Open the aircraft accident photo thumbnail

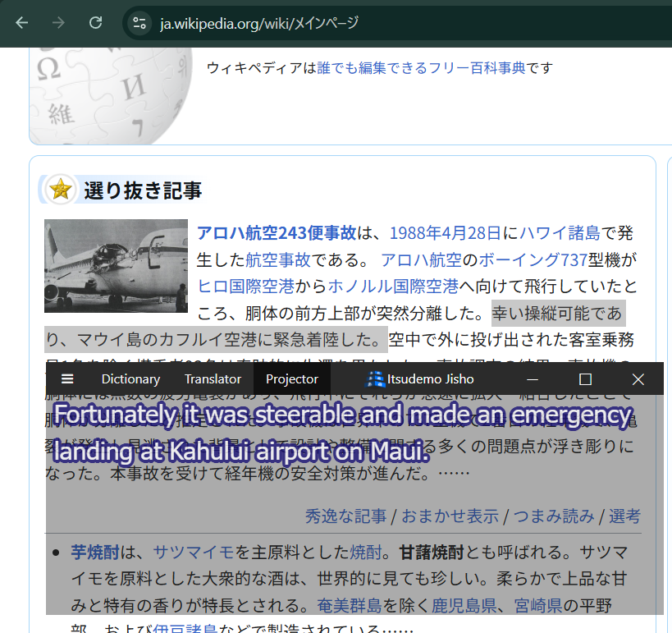pyautogui.click(x=116, y=265)
